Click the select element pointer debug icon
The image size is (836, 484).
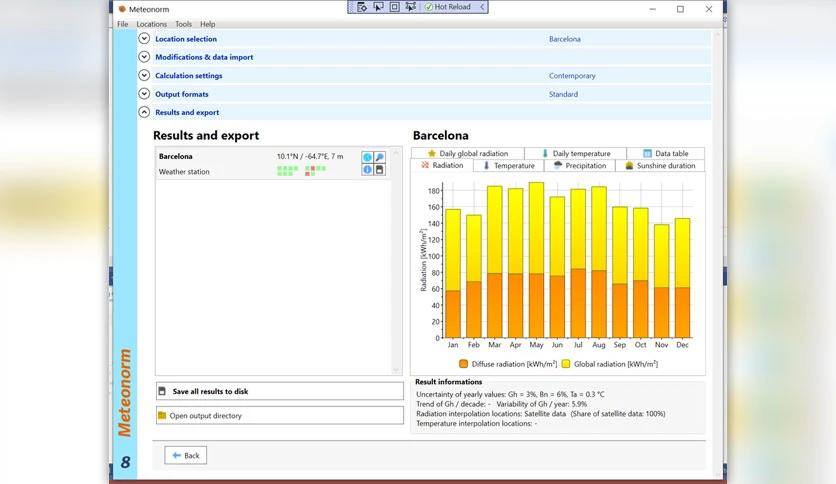(378, 7)
